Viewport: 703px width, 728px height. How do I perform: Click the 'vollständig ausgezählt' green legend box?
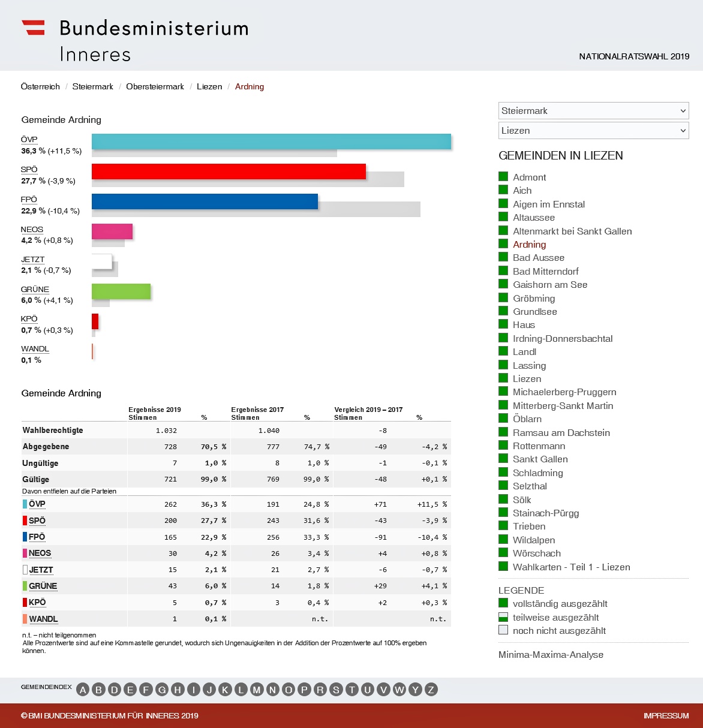[x=503, y=603]
